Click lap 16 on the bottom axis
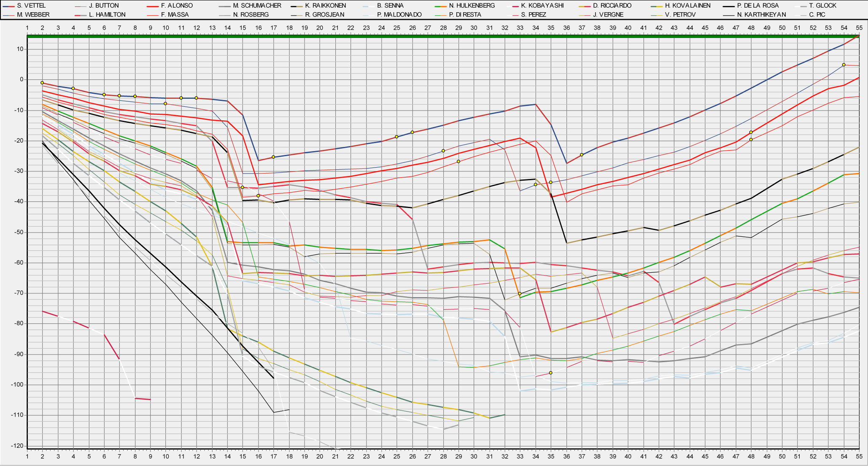 (258, 456)
